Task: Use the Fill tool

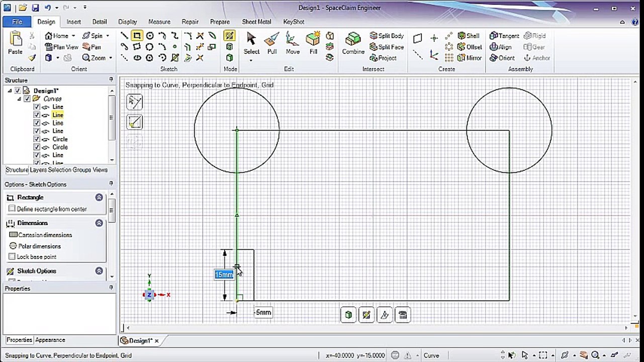Action: [x=313, y=43]
